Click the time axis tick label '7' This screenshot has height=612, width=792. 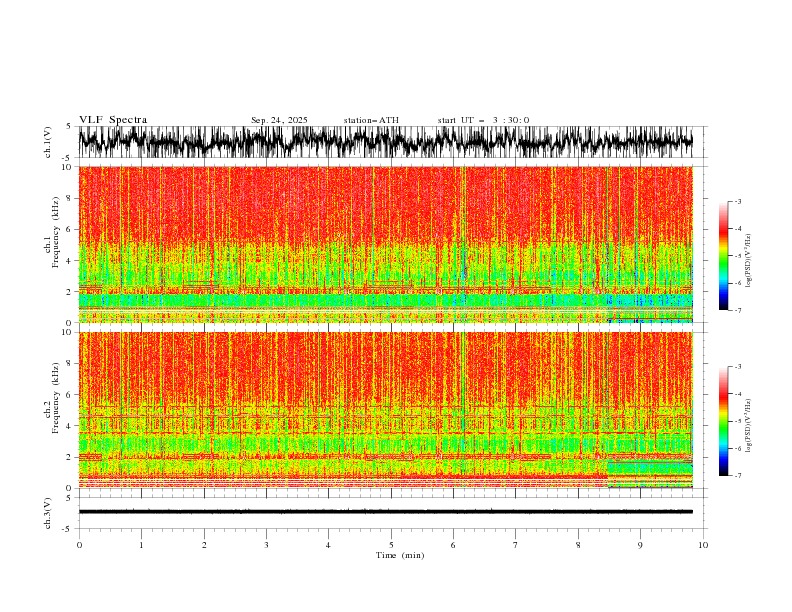[x=516, y=545]
